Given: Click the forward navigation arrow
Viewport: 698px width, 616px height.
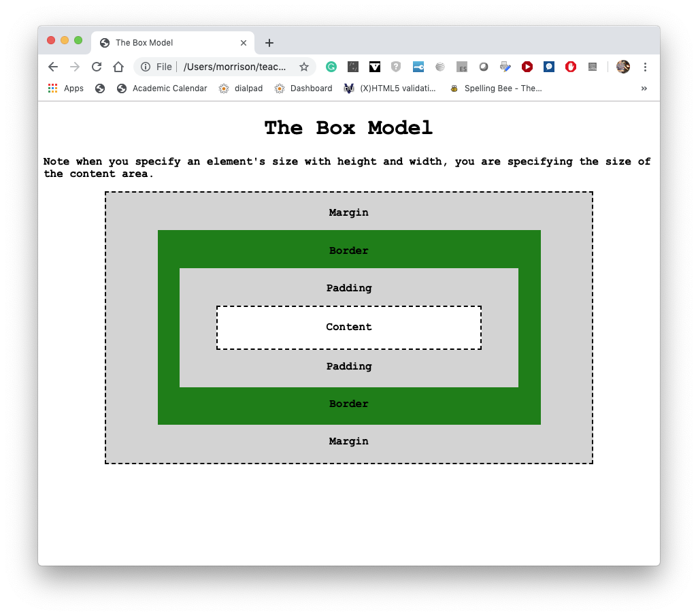Looking at the screenshot, I should 75,67.
